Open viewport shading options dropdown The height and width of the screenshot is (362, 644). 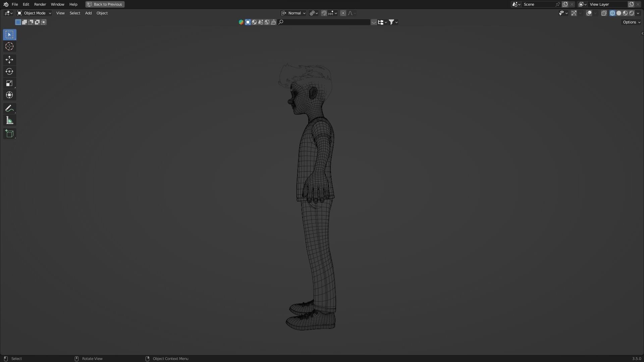coord(638,13)
